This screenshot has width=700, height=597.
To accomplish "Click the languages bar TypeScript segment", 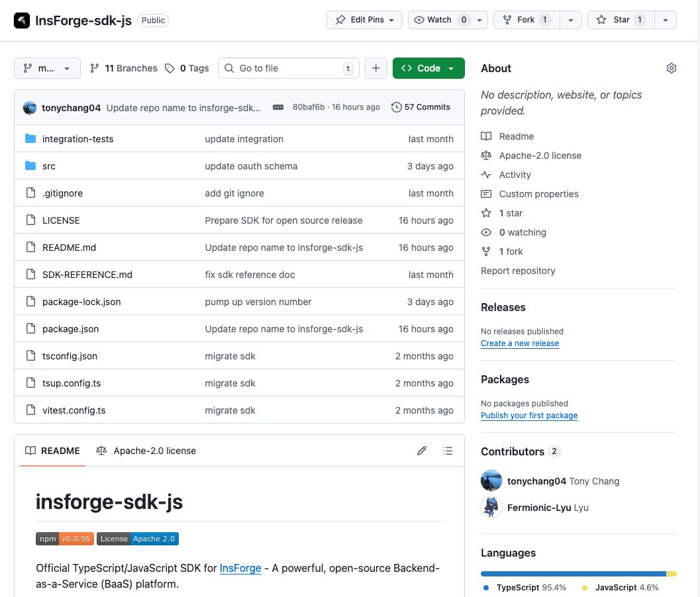I will coord(574,574).
